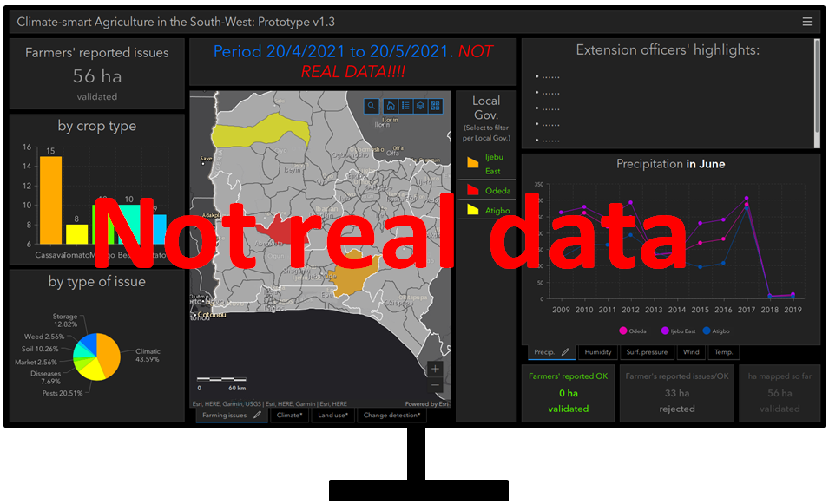The width and height of the screenshot is (829, 504).
Task: Zoom in on the map
Action: pos(436,369)
